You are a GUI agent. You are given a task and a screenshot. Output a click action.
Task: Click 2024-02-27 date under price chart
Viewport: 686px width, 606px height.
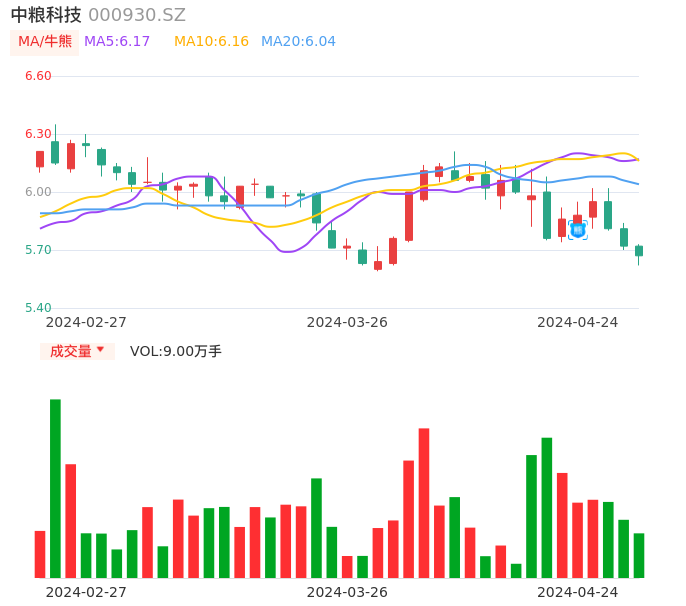click(x=86, y=322)
